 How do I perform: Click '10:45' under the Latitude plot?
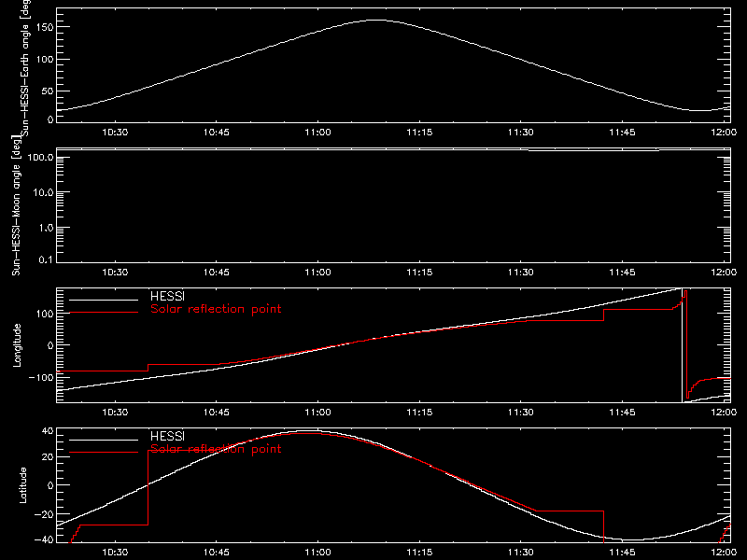pos(217,553)
